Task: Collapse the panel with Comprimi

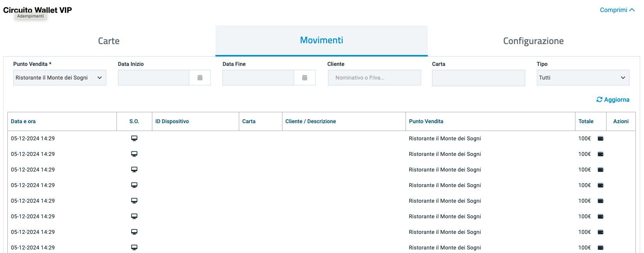Action: click(x=617, y=10)
